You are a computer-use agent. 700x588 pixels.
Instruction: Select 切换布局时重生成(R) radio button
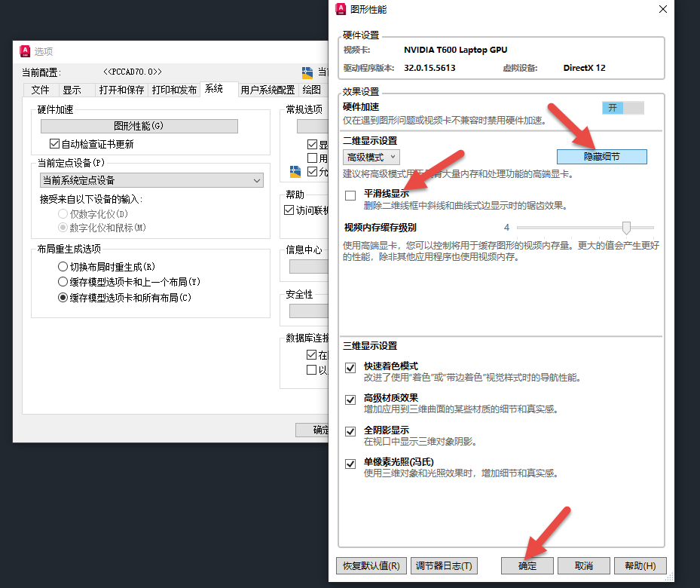pos(63,267)
